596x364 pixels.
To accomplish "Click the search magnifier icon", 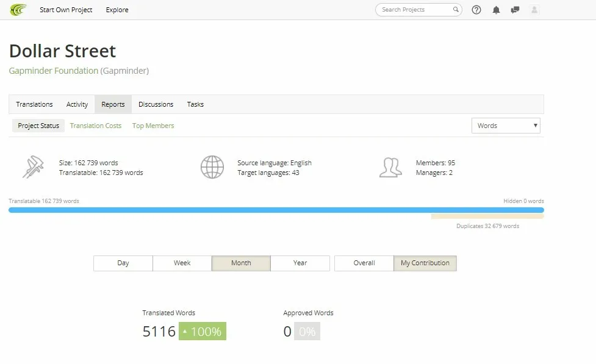I will [x=455, y=10].
